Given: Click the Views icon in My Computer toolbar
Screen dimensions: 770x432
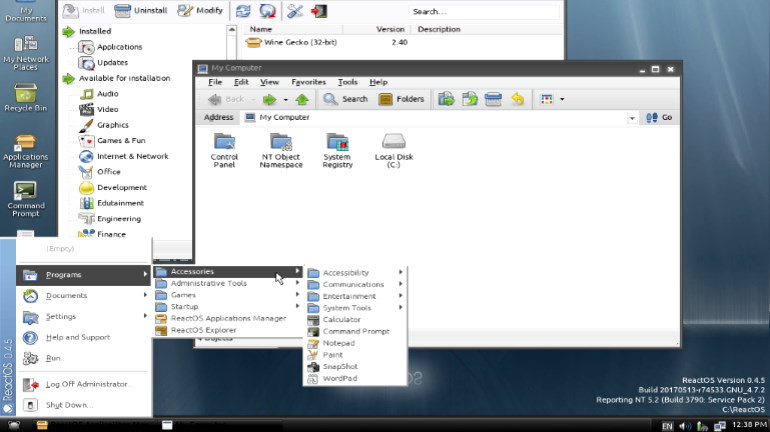Looking at the screenshot, I should point(547,99).
